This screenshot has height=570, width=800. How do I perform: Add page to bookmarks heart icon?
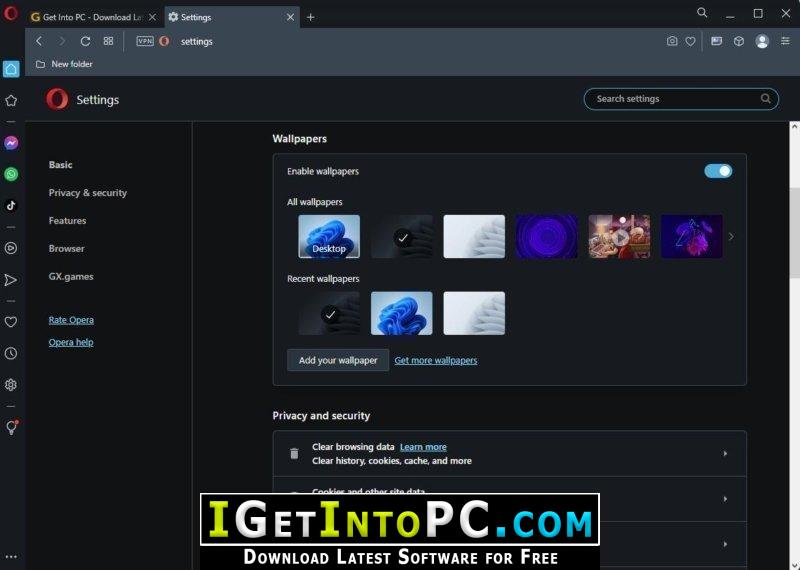point(690,41)
